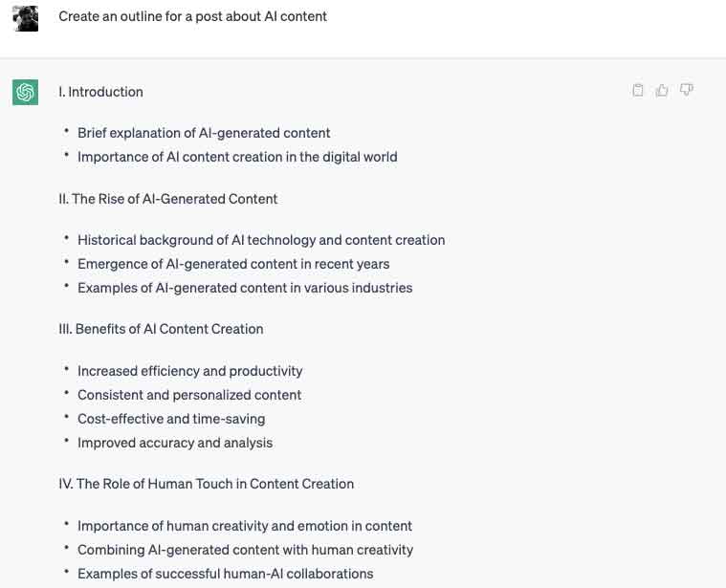Click 'Examples of AI-generated content in various industries'

coord(245,288)
